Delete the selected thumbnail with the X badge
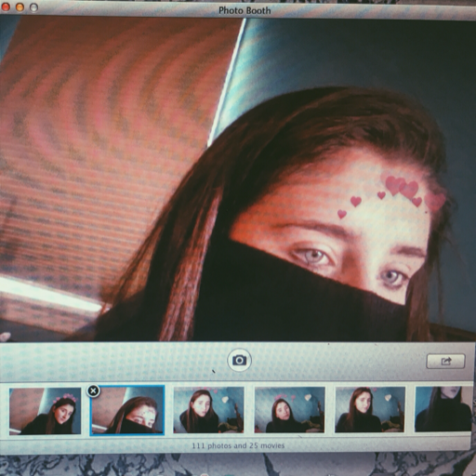The height and width of the screenshot is (476, 476). (x=93, y=390)
